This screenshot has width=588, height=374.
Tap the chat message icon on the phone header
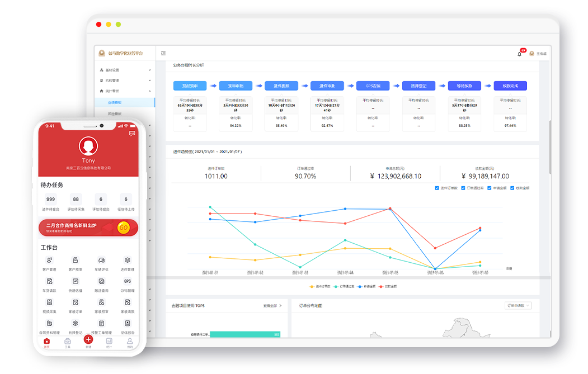click(x=132, y=134)
